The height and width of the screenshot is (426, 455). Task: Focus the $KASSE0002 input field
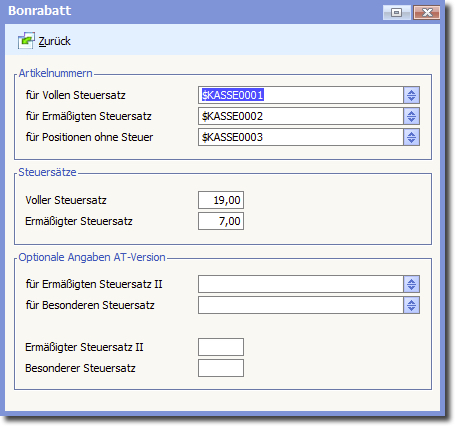301,116
